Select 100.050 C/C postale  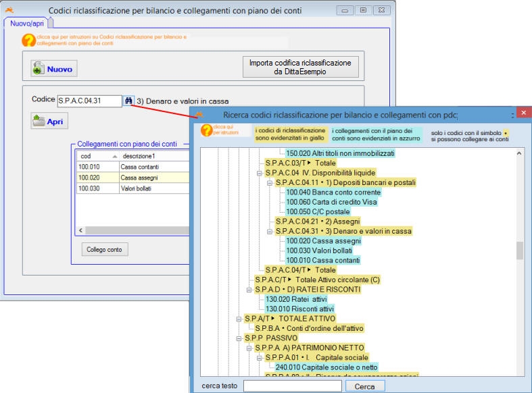pos(318,212)
